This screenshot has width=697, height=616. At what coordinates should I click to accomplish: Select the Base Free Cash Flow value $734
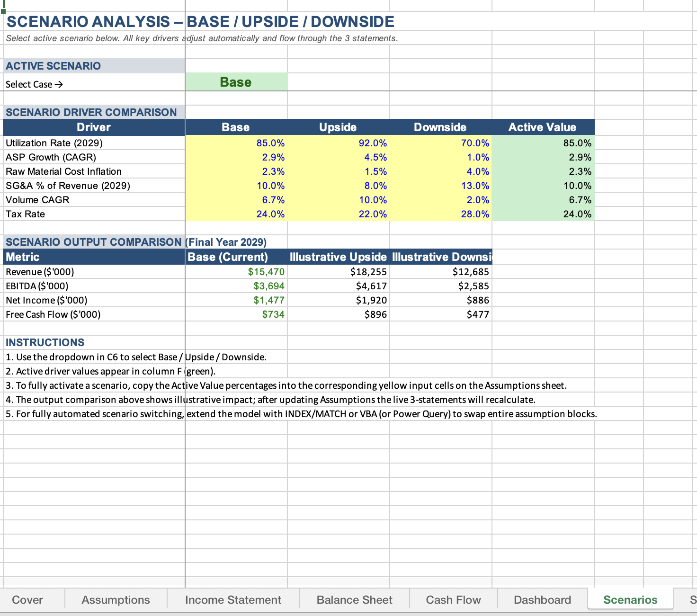tap(236, 314)
